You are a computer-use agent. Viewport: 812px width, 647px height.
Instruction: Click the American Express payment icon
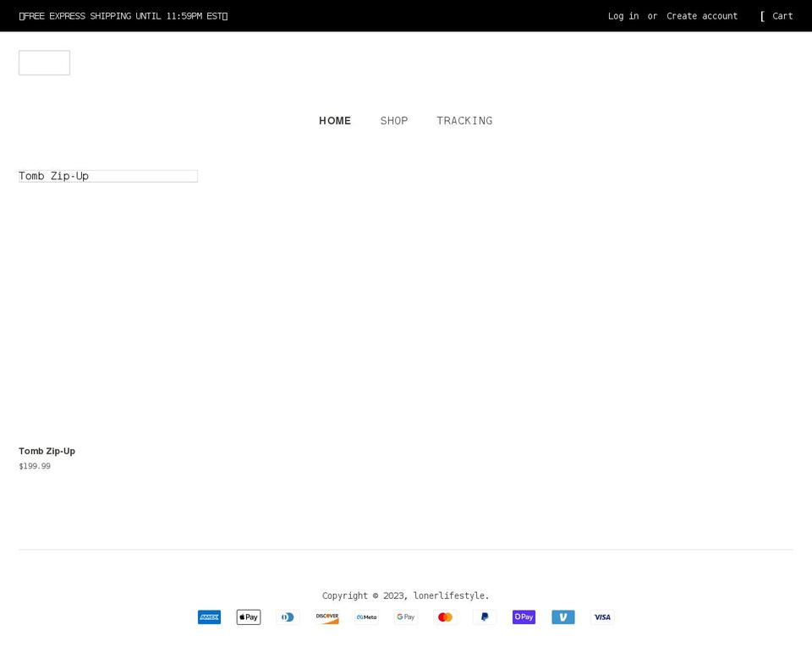209,617
